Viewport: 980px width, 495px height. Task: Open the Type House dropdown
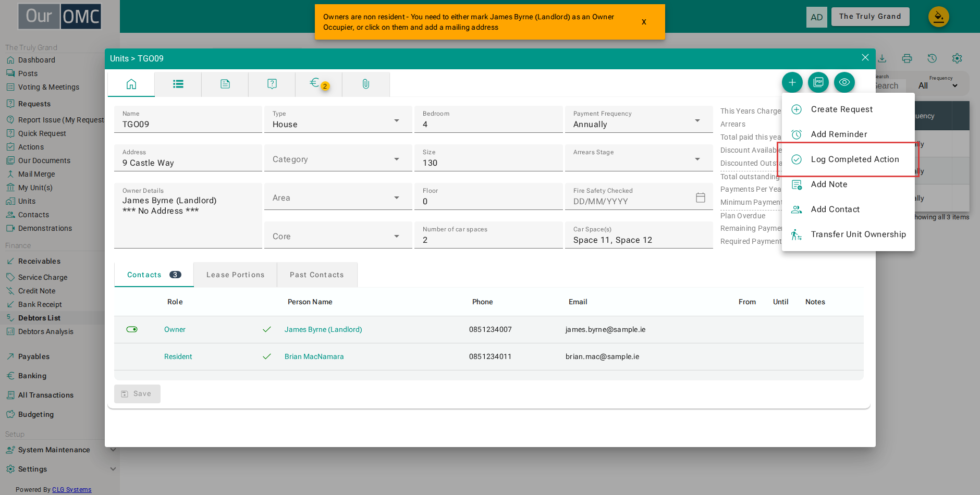pos(338,119)
